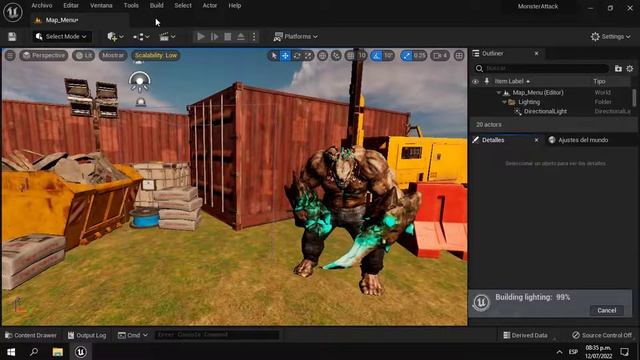Add new folder in Outliner
The image size is (640, 360).
click(x=618, y=69)
